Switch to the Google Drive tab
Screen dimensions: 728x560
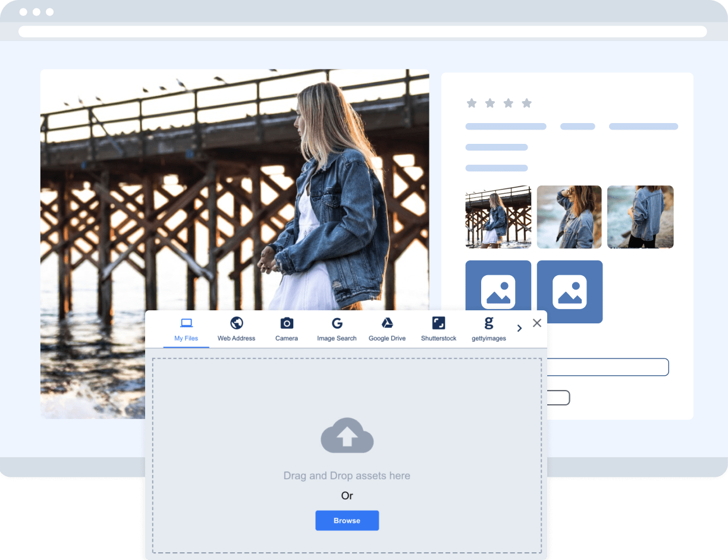(x=387, y=328)
